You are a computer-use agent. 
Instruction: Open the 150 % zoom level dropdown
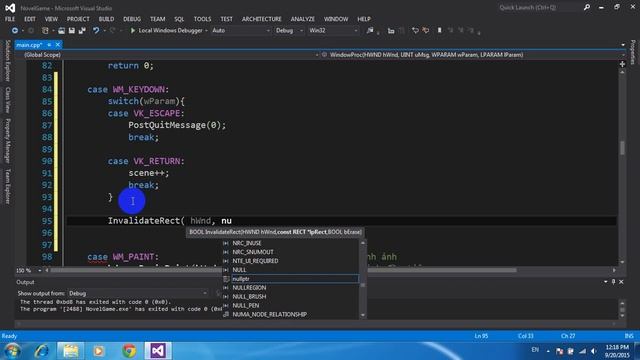(x=29, y=270)
